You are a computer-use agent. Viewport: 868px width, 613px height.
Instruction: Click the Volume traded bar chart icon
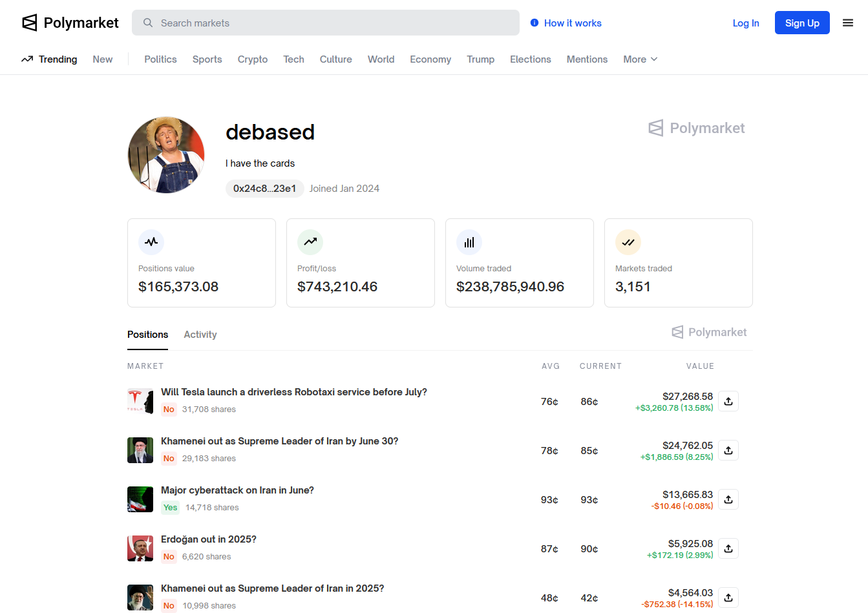(469, 242)
